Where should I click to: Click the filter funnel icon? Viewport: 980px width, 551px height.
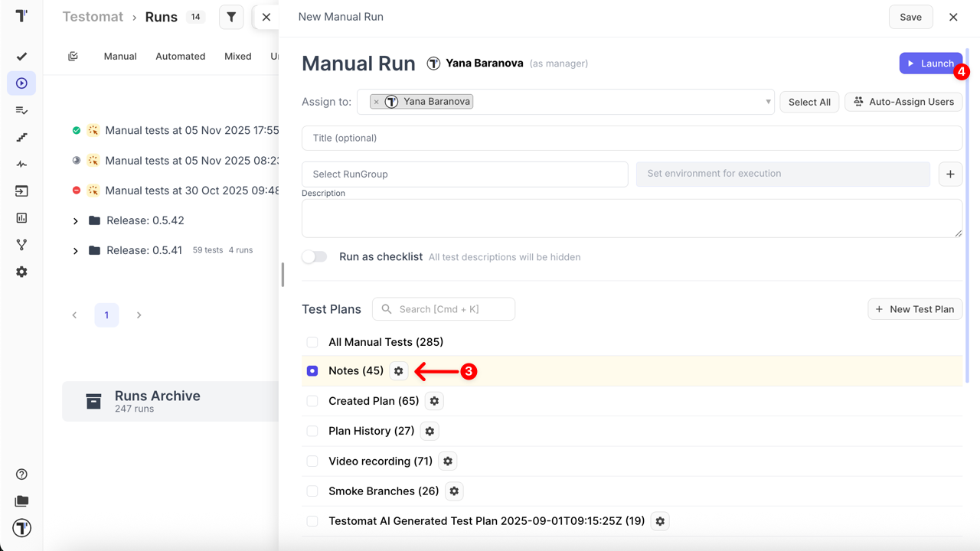(x=231, y=17)
